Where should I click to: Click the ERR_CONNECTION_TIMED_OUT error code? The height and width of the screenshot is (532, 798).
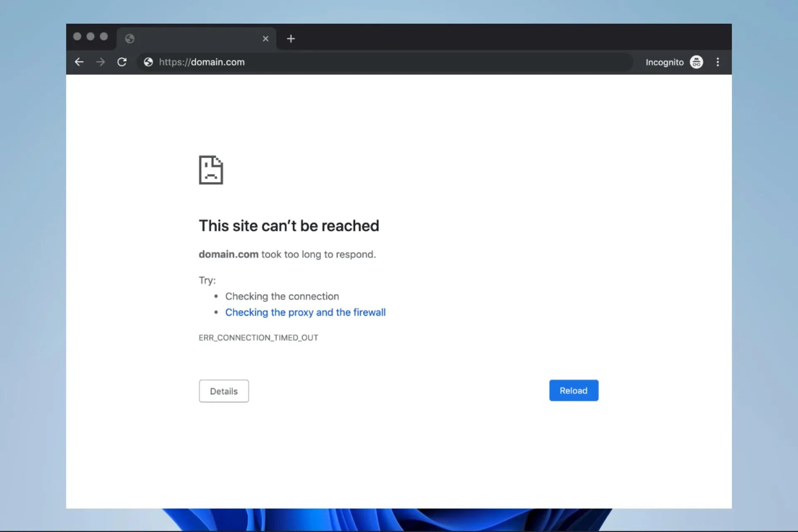[258, 337]
